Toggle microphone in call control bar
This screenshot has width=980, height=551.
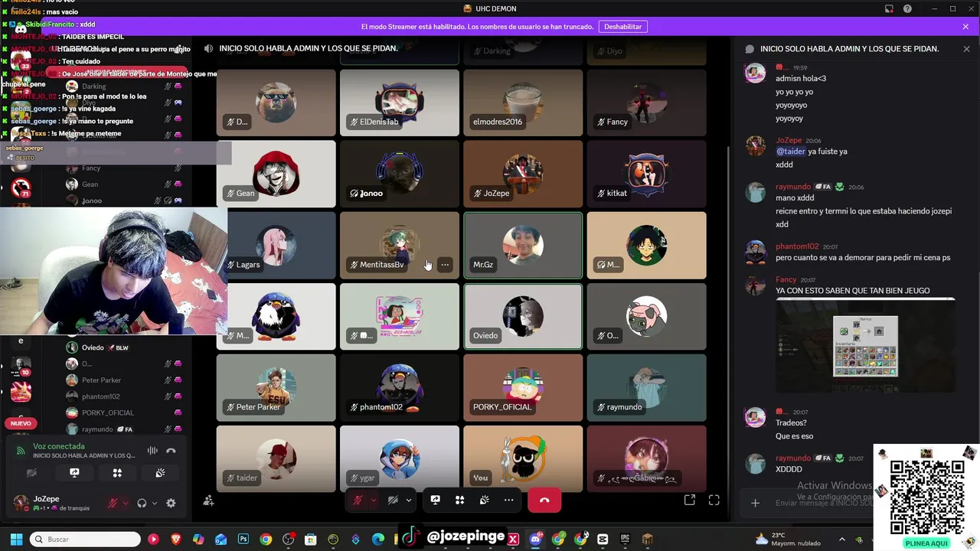tap(358, 500)
